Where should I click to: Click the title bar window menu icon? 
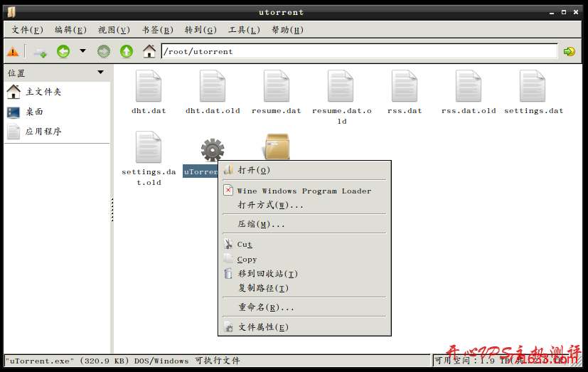[x=11, y=12]
